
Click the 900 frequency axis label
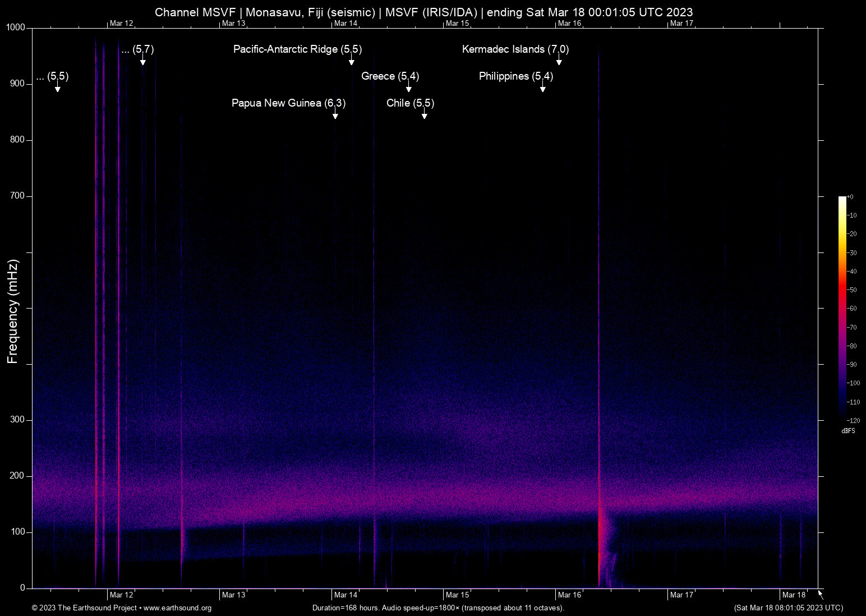[17, 84]
